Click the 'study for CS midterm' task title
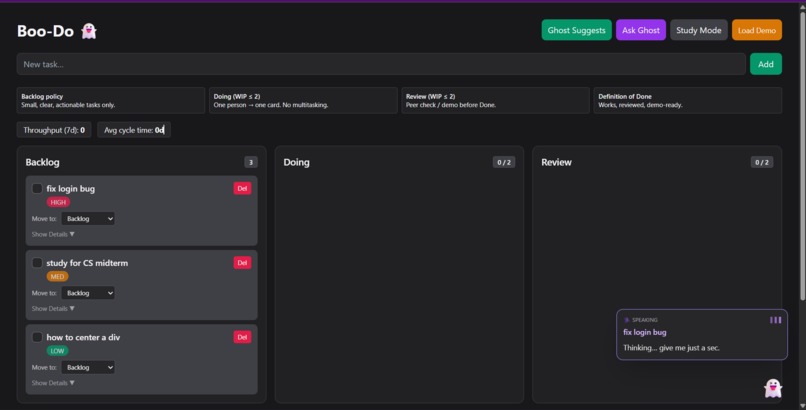This screenshot has width=806, height=410. click(x=87, y=263)
